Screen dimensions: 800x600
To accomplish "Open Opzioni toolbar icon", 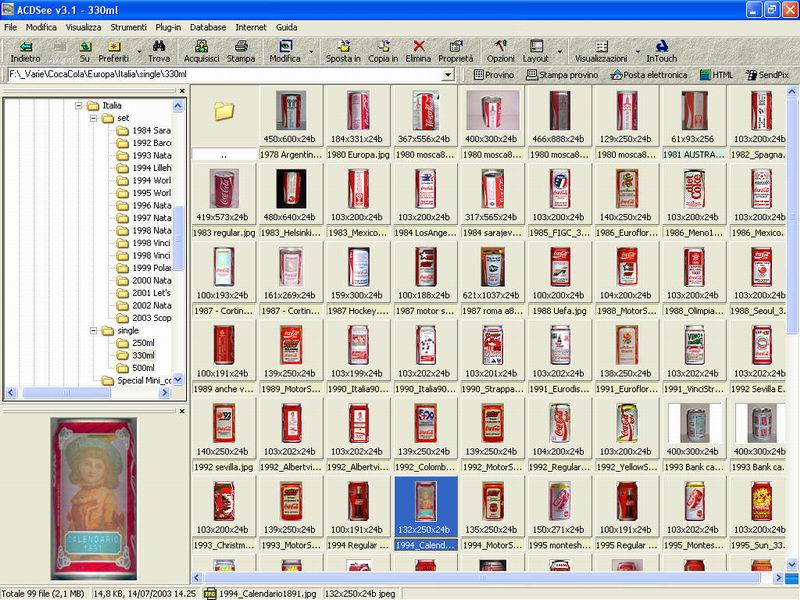I will pos(501,52).
